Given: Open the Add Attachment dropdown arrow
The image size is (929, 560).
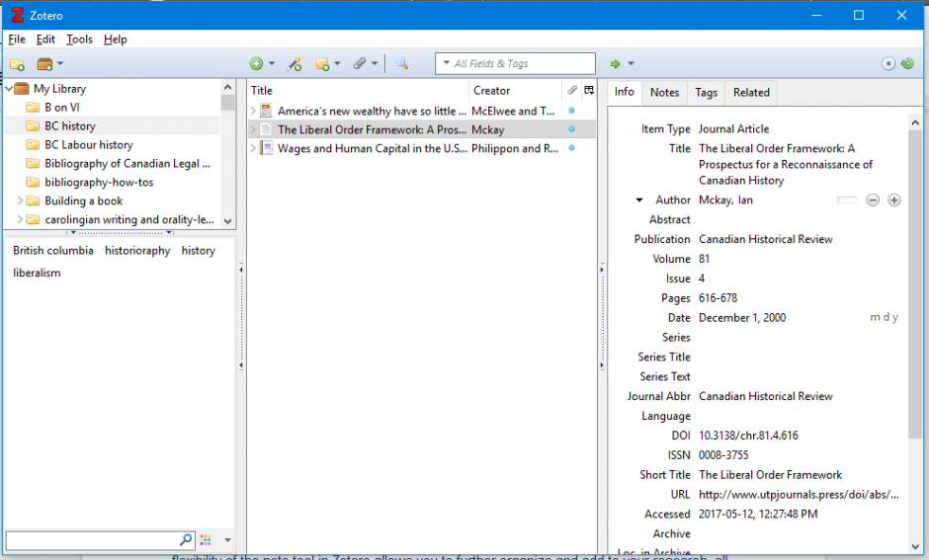Looking at the screenshot, I should [375, 63].
